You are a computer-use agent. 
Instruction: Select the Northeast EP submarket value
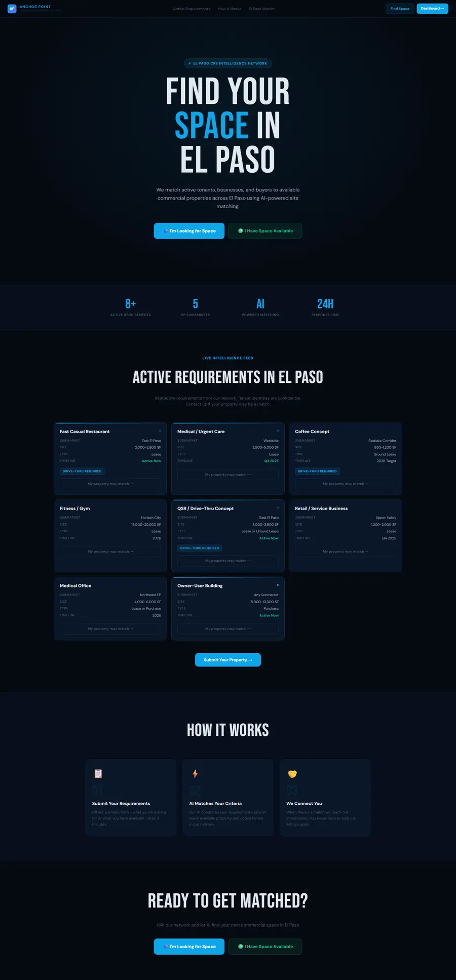[x=150, y=595]
